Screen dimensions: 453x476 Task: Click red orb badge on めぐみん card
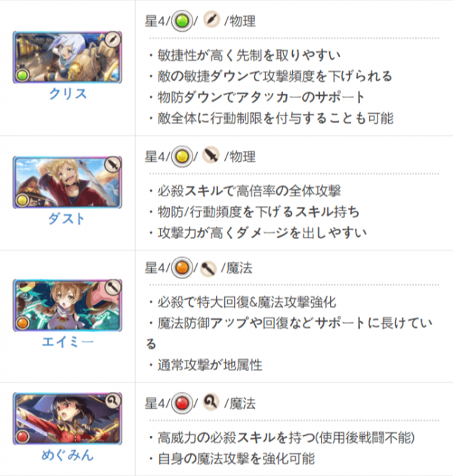[x=22, y=437]
